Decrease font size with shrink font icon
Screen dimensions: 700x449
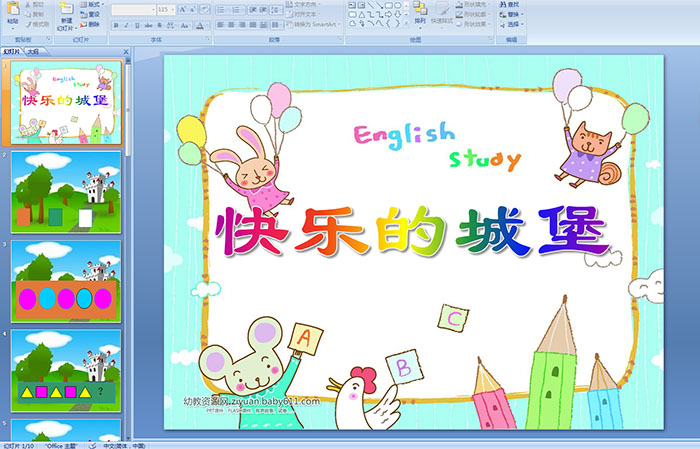click(192, 10)
